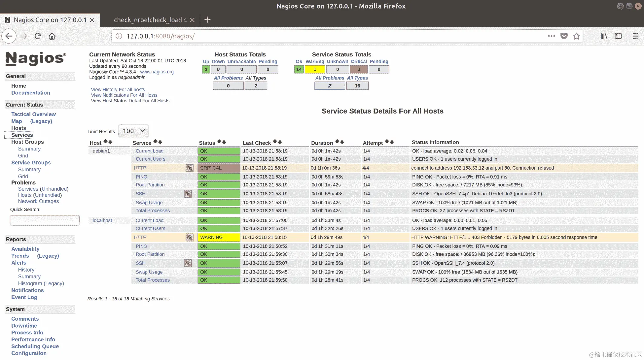Image resolution: width=644 pixels, height=360 pixels.
Task: Bookmark this page with the star icon
Action: click(x=576, y=36)
